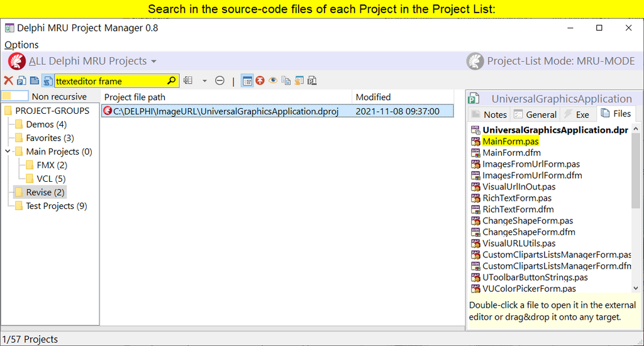Toggle the Non recursive folder option
This screenshot has height=346, width=644.
click(15, 96)
